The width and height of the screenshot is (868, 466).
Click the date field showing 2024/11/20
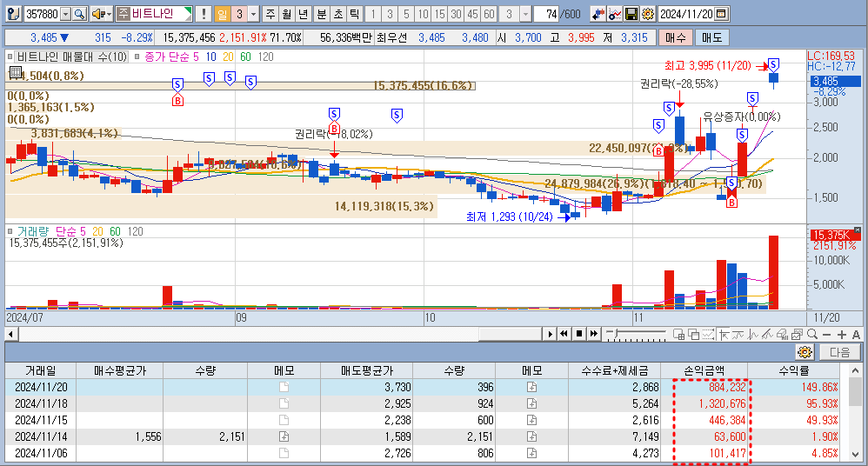(686, 14)
